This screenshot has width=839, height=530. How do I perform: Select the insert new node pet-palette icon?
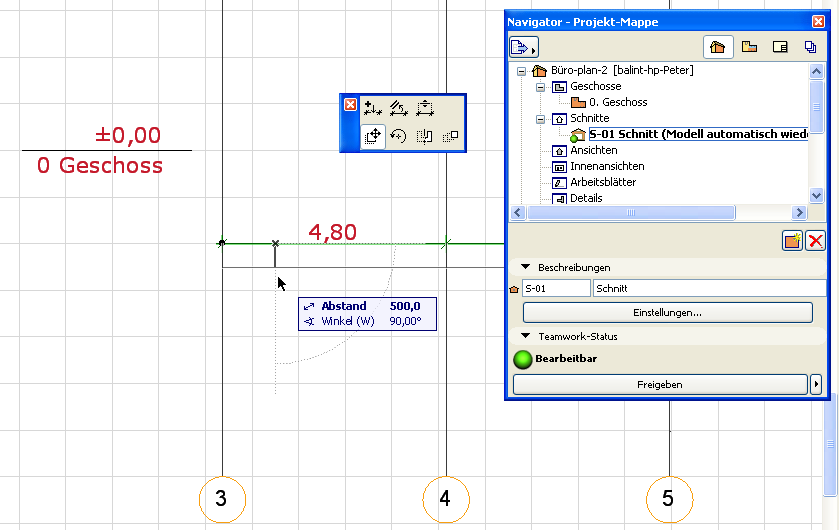pyautogui.click(x=372, y=109)
